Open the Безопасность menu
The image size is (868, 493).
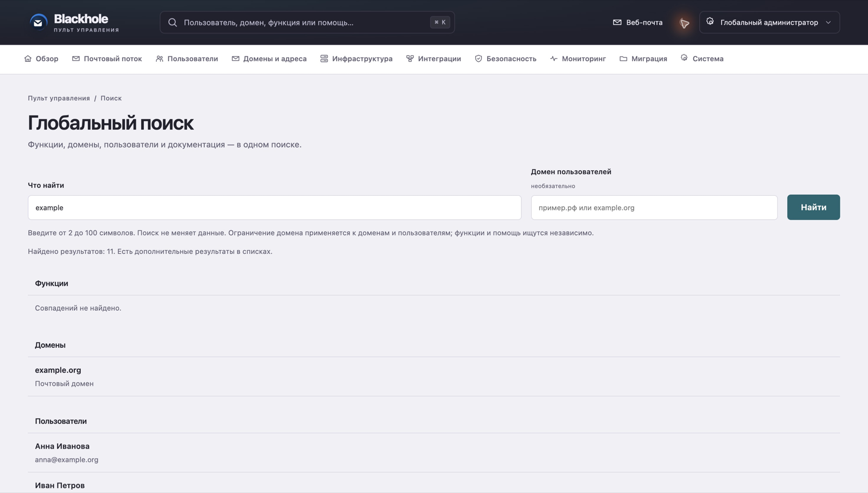point(506,59)
